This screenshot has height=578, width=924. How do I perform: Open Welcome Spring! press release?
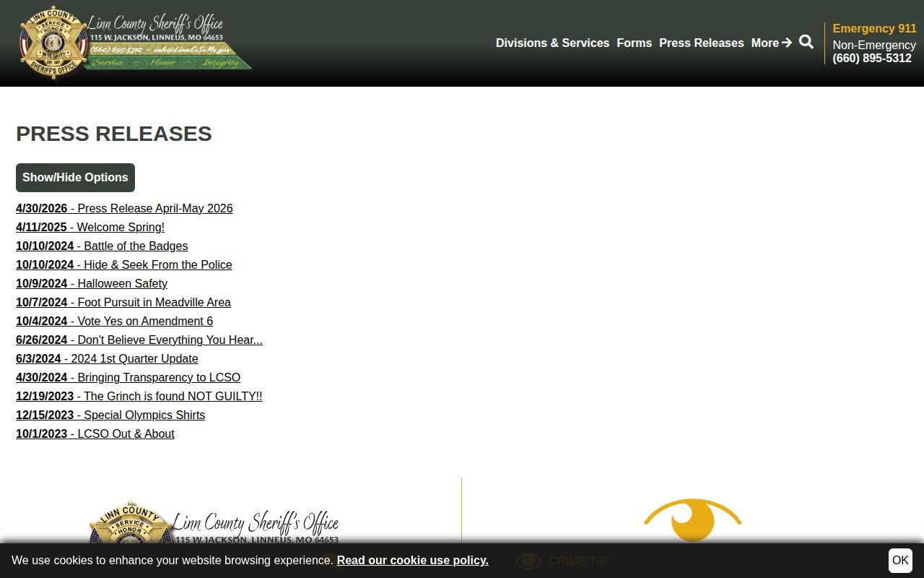(x=90, y=227)
